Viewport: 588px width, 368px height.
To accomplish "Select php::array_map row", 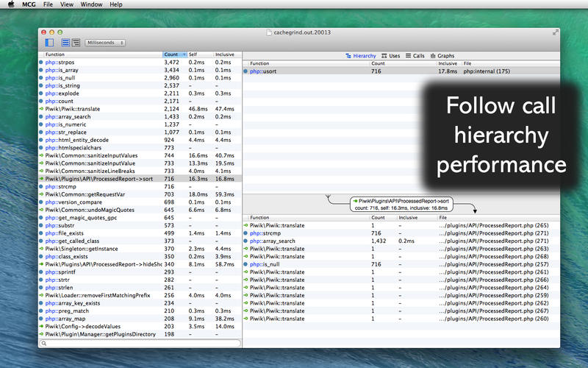I will (x=140, y=319).
